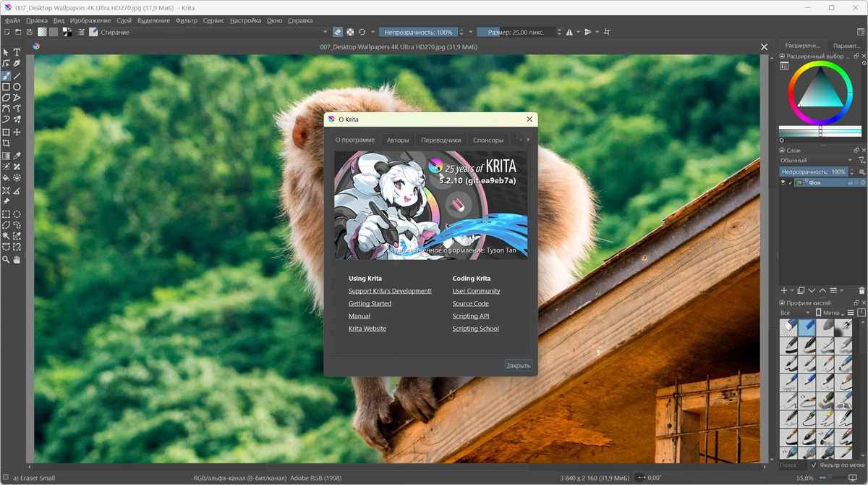
Task: Open layer filter funnel dropdown
Action: pos(861,160)
